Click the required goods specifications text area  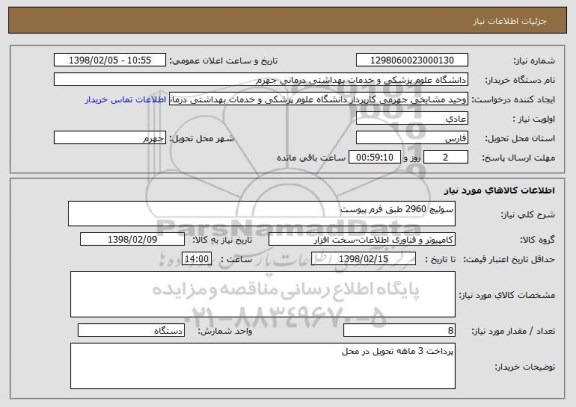(263, 295)
